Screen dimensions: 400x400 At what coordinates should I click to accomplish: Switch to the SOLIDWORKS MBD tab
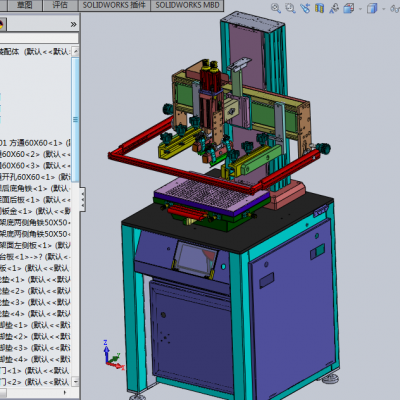[x=187, y=5]
